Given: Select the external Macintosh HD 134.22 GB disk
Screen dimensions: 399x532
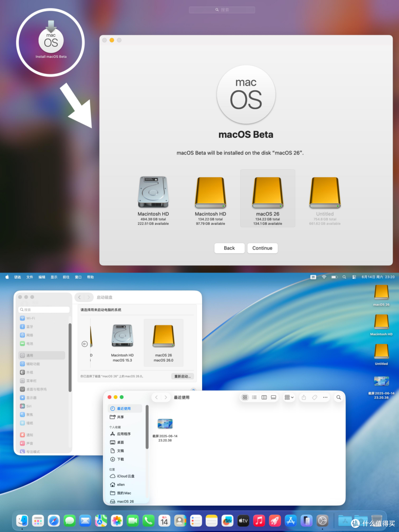Looking at the screenshot, I should (x=210, y=200).
